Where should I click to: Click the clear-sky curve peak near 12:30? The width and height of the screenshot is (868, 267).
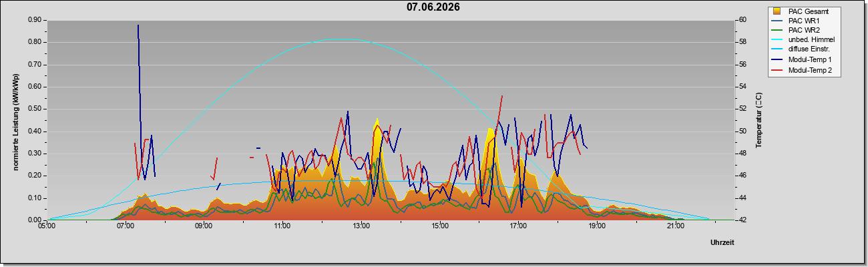tap(342, 39)
